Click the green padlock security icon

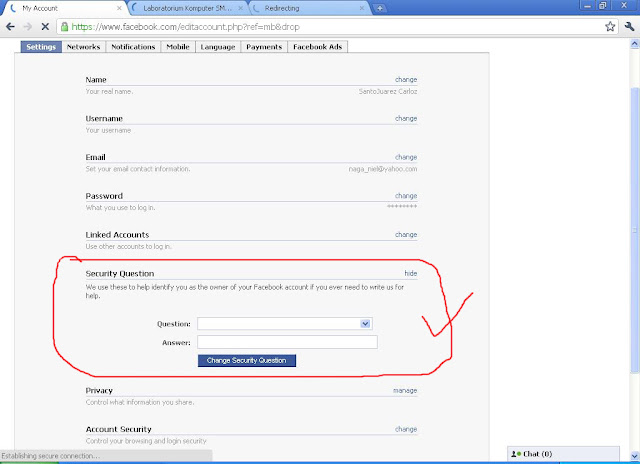[64, 27]
